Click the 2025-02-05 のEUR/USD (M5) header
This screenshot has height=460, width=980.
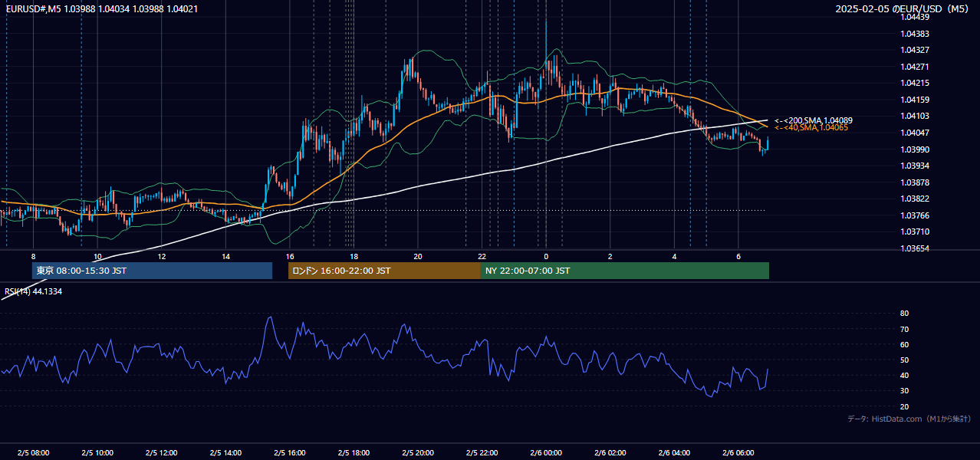[903, 8]
